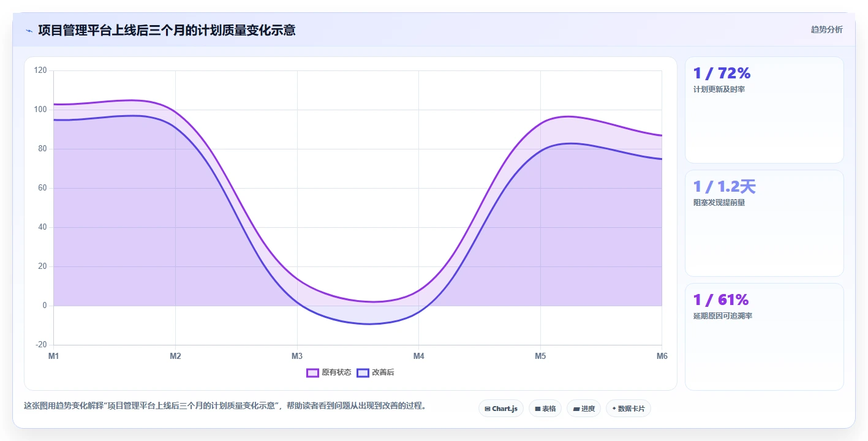
Task: Click the M4 axis label
Action: tap(418, 356)
